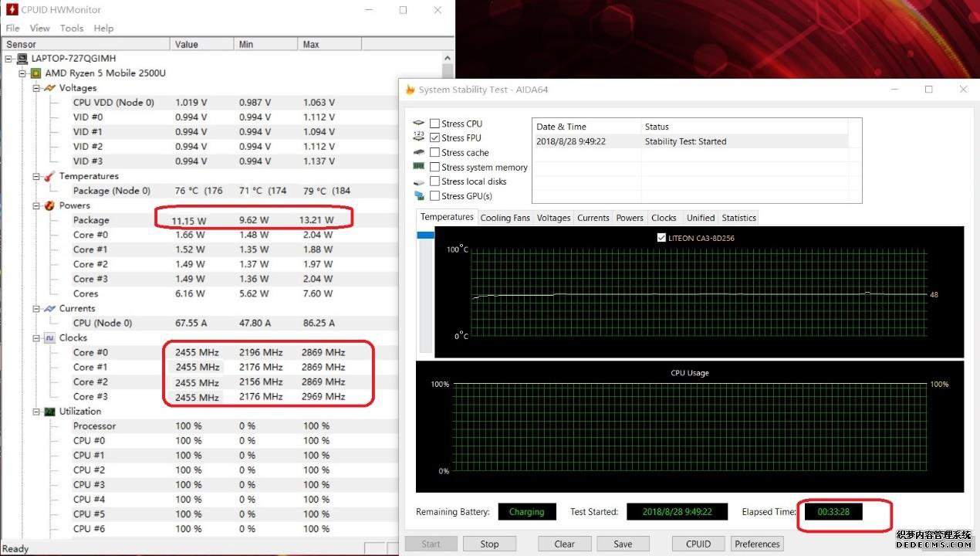Click the Clear button
This screenshot has width=980, height=556.
point(565,544)
